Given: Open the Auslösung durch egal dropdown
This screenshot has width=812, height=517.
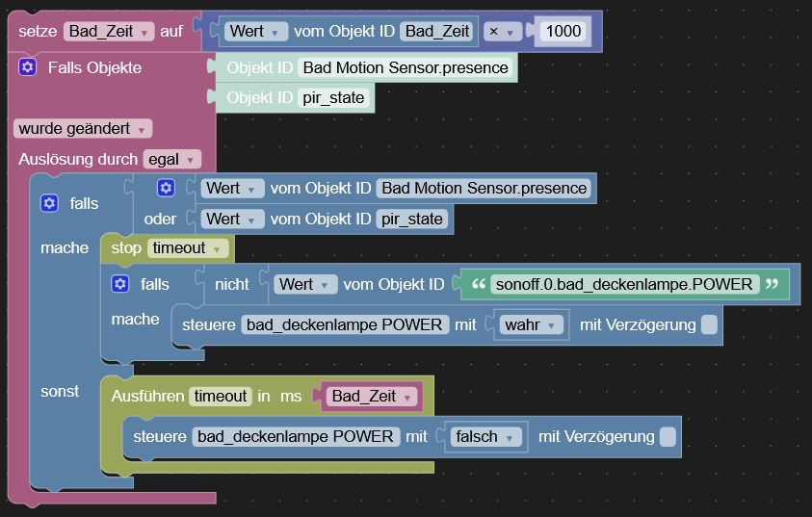Looking at the screenshot, I should pyautogui.click(x=171, y=159).
